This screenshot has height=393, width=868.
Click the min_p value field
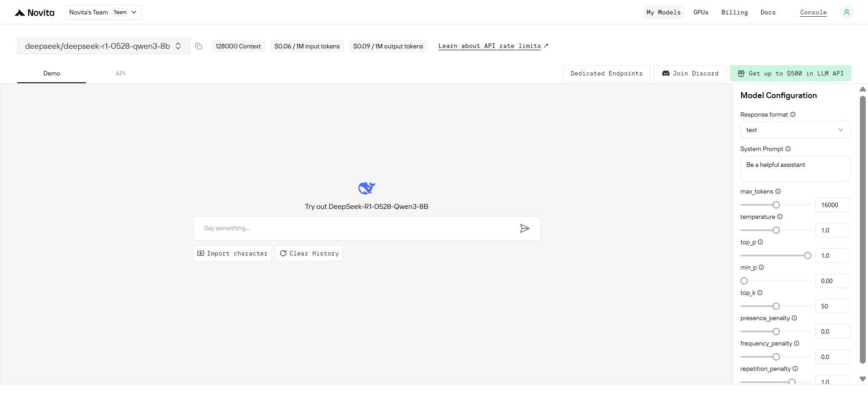[x=833, y=281]
